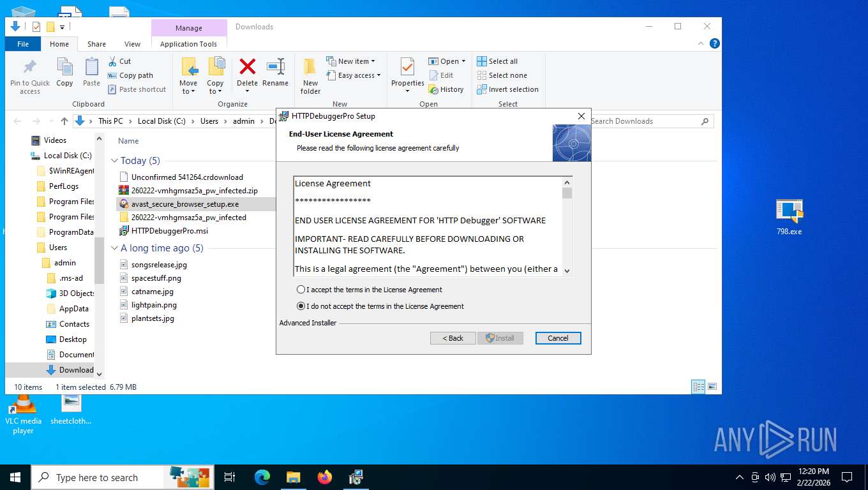The width and height of the screenshot is (868, 490).
Task: Click the Back navigation arrow in Explorer
Action: point(17,121)
